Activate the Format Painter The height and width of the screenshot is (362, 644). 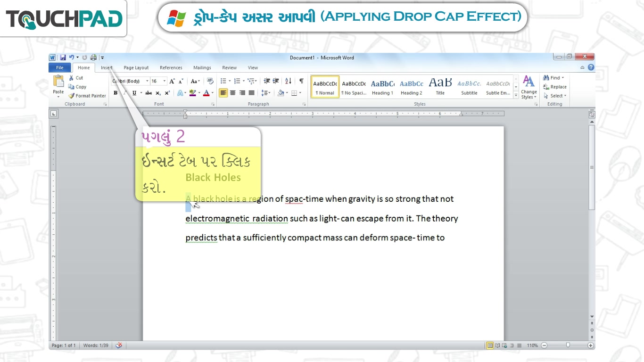tap(87, 96)
